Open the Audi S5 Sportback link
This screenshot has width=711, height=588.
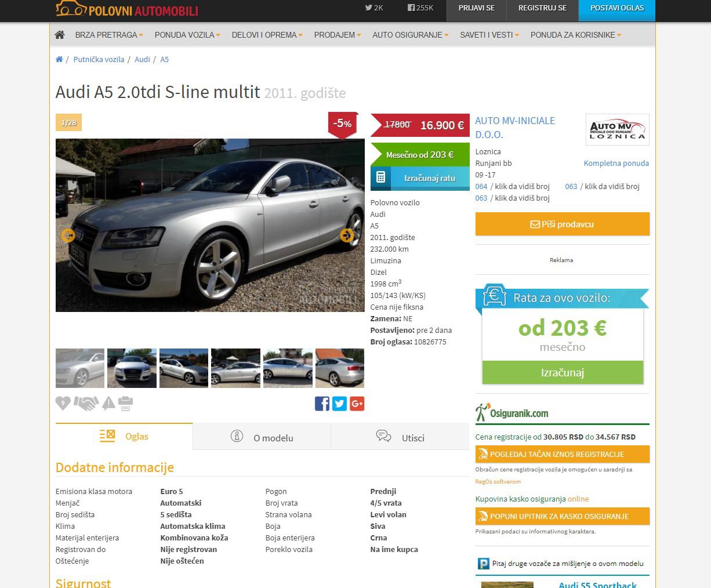[597, 585]
